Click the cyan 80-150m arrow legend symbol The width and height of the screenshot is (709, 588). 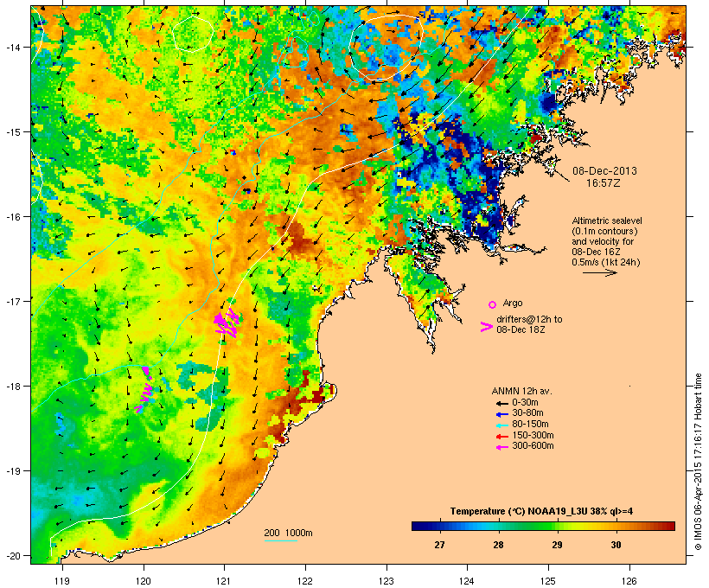pos(502,425)
